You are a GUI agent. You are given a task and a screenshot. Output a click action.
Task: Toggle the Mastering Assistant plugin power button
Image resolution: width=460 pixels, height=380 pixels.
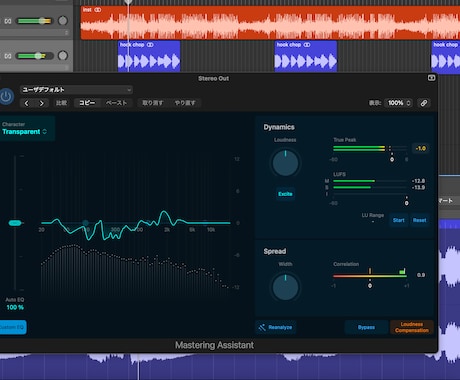(x=6, y=97)
